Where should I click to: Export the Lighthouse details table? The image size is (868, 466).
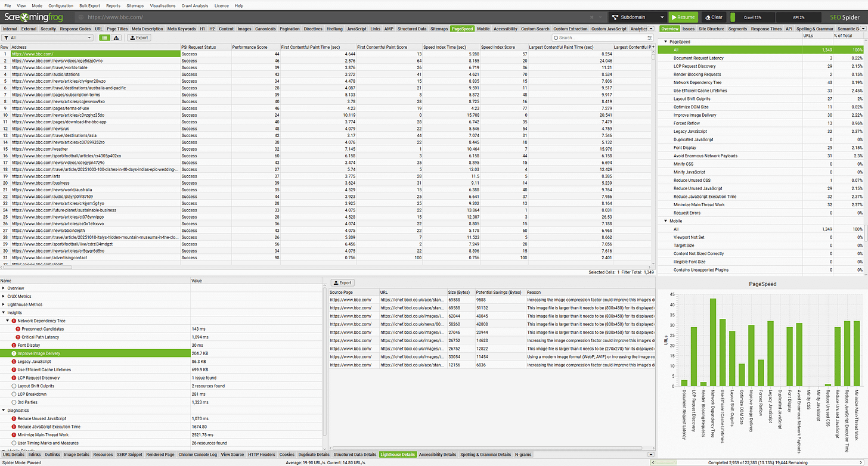coord(342,282)
